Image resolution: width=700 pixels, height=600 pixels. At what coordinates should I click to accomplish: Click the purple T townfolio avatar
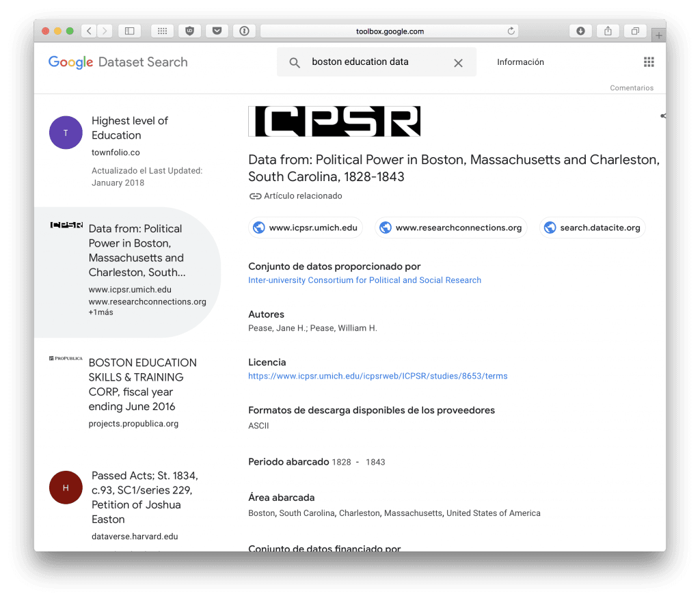click(66, 133)
